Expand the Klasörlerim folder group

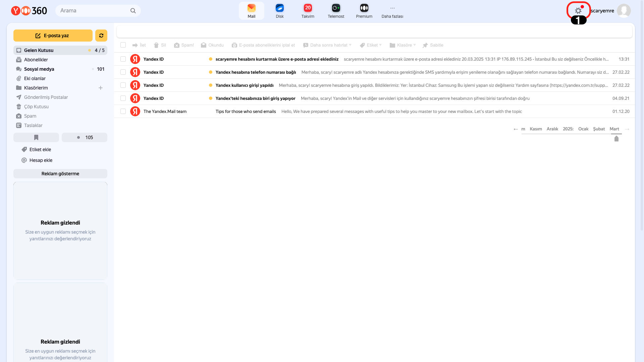(x=36, y=88)
